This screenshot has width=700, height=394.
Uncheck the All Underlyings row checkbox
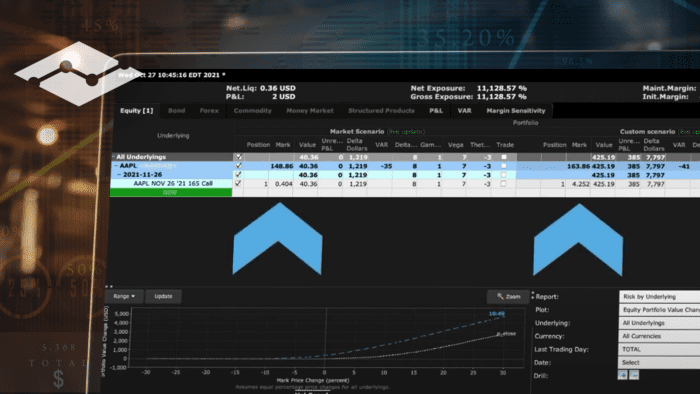point(239,157)
